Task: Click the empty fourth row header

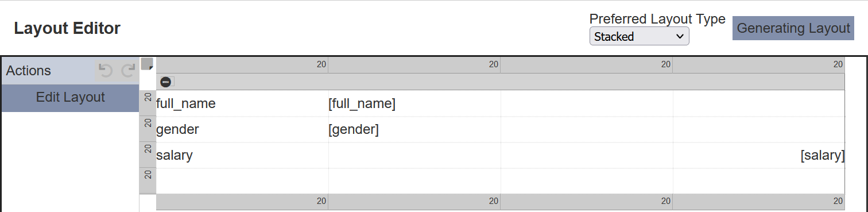Action: (x=148, y=181)
